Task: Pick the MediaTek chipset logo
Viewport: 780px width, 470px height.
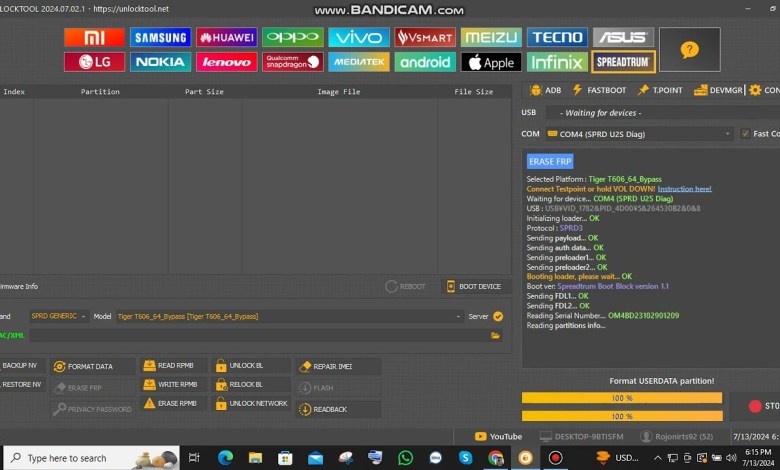Action: (358, 62)
